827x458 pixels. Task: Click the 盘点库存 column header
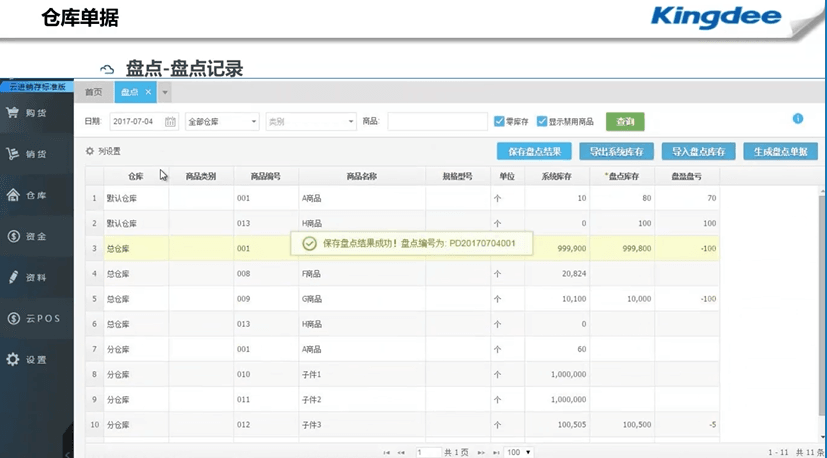(622, 177)
